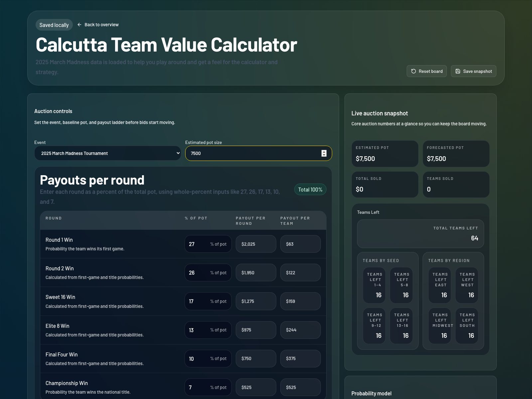Click the Reset board circular arrow icon

(x=413, y=71)
